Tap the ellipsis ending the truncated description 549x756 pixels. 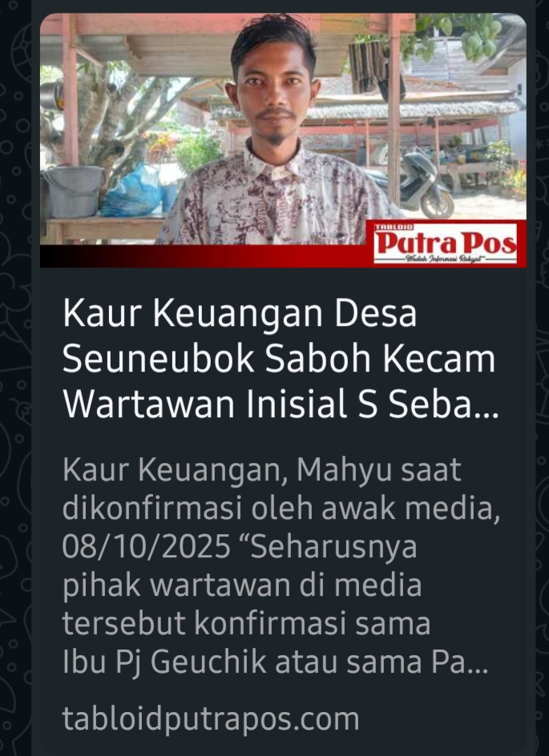tap(478, 670)
